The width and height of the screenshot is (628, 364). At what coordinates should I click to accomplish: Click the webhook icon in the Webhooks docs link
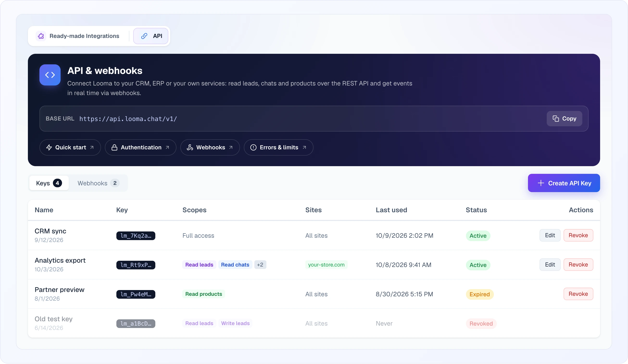[190, 147]
